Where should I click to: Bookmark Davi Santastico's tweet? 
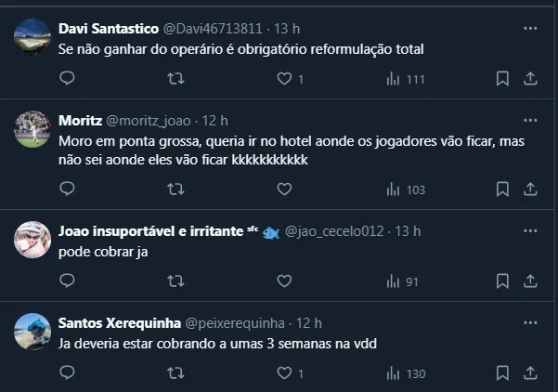pyautogui.click(x=502, y=79)
